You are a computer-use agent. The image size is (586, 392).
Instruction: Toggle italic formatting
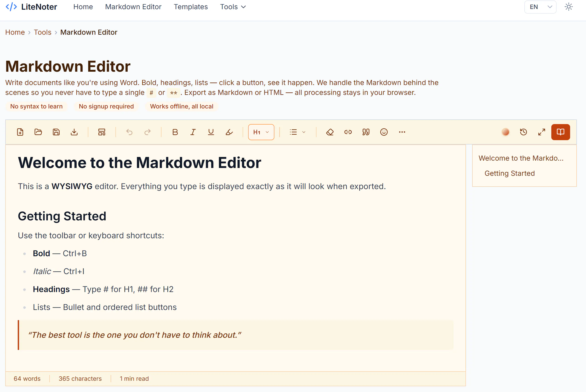click(x=193, y=132)
